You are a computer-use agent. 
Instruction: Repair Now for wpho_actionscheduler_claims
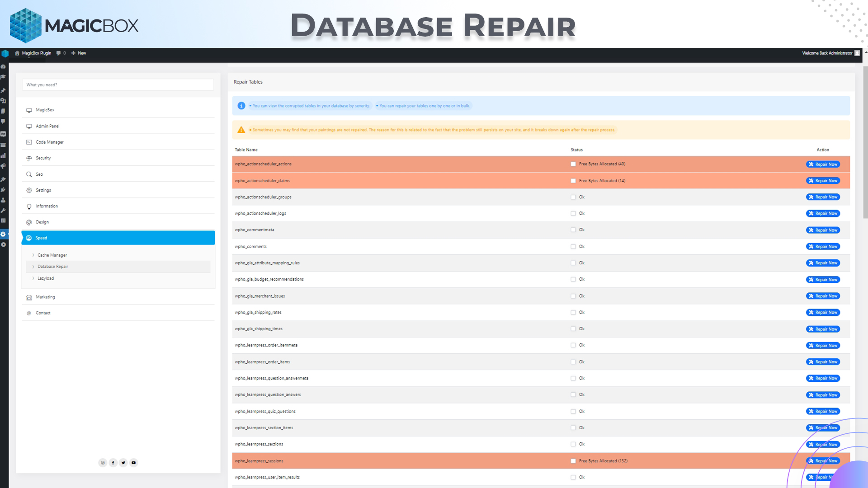coord(823,181)
